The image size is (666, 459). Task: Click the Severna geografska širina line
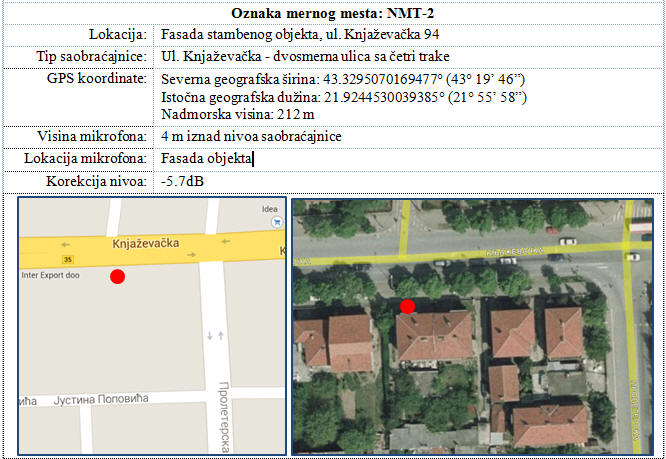(338, 79)
